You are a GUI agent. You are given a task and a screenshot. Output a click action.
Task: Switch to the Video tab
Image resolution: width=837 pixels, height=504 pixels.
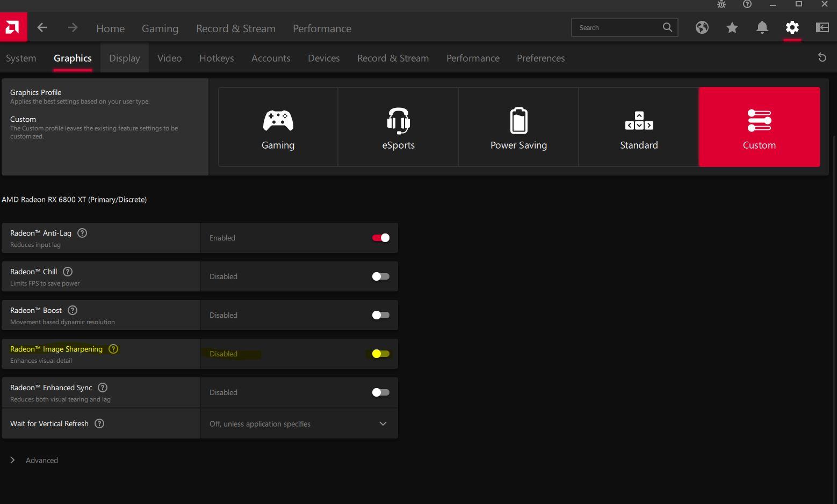[x=169, y=58]
